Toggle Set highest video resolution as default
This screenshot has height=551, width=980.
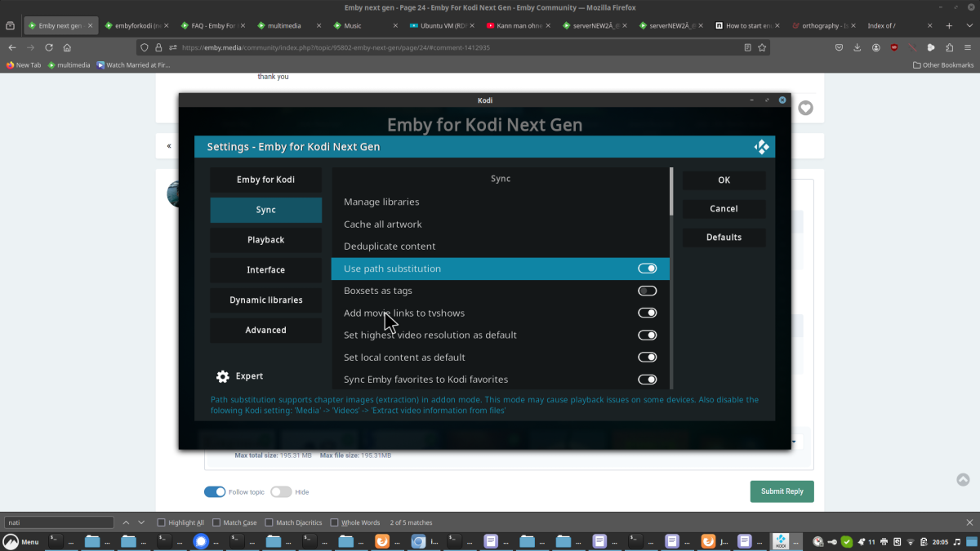[x=647, y=335]
